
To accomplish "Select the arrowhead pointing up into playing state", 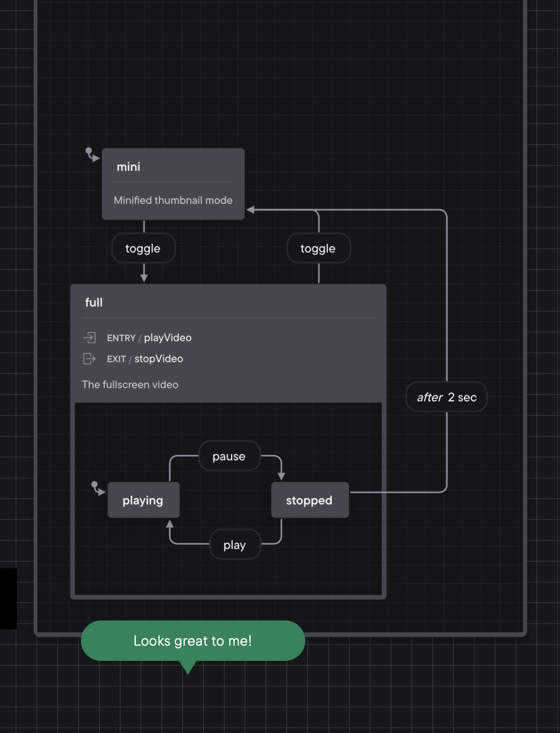I will pos(170,524).
